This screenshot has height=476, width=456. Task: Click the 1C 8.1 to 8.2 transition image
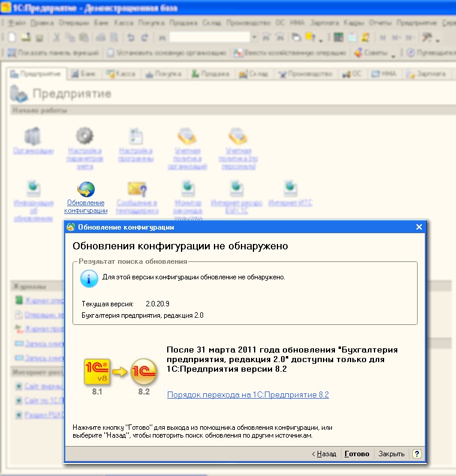coord(120,376)
